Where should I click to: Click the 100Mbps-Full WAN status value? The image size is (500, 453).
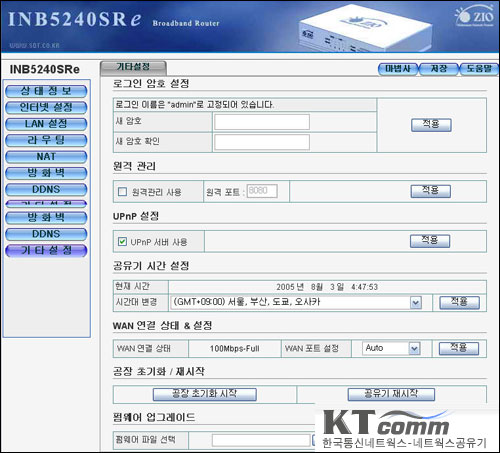point(235,349)
